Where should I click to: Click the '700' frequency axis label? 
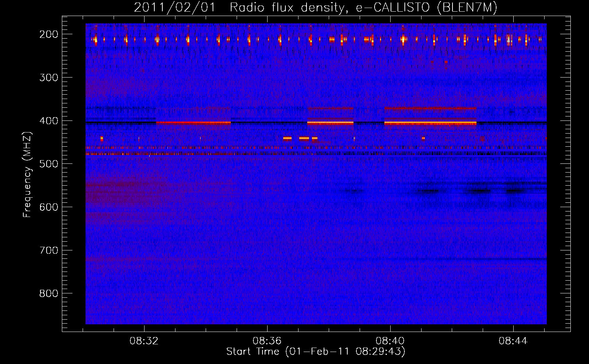click(48, 250)
